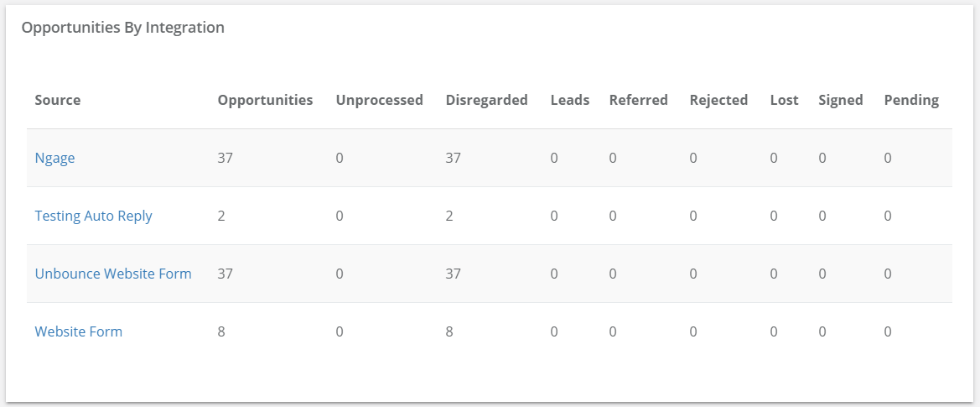Click the Lost column header

tap(785, 100)
